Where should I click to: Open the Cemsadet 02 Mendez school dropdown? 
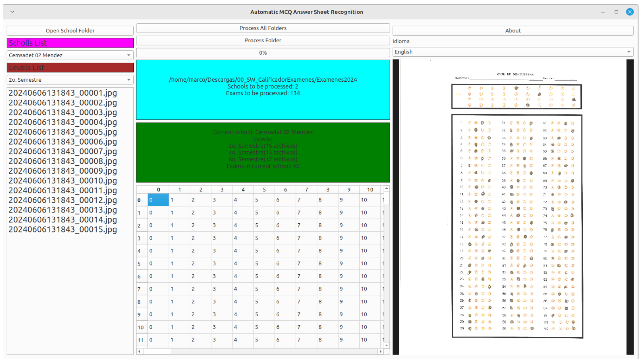(x=70, y=55)
